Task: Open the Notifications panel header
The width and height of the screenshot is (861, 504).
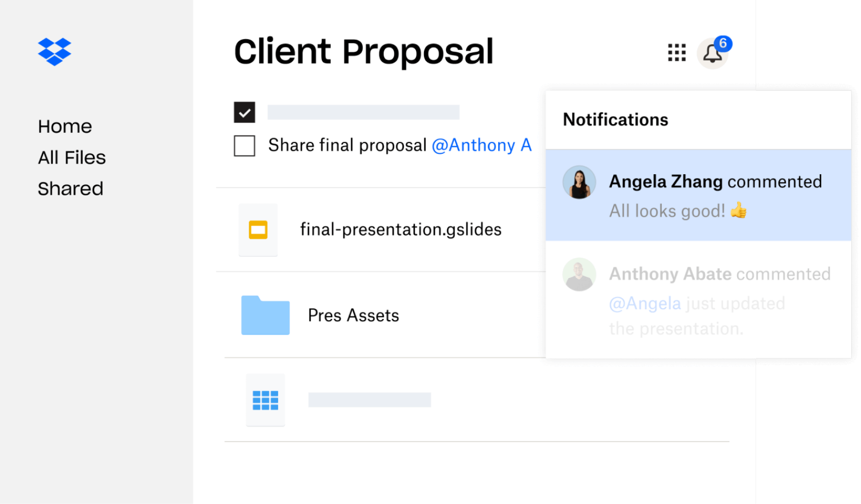Action: click(615, 119)
